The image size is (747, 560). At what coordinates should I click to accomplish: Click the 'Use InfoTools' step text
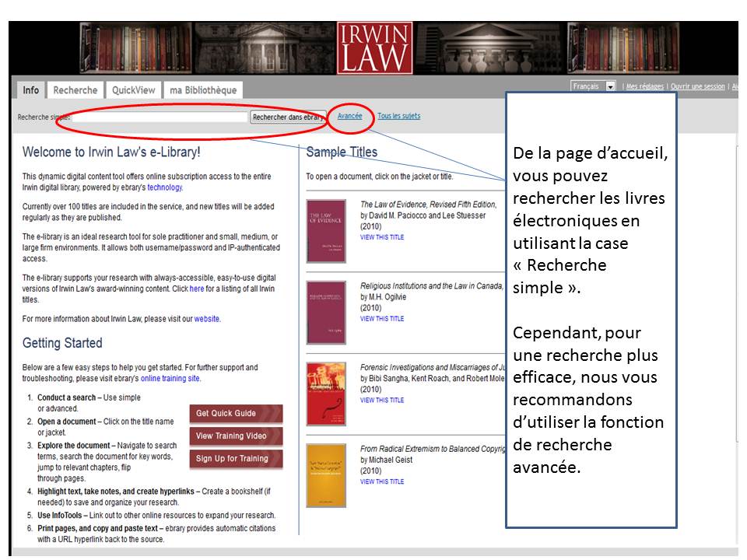pos(60,515)
